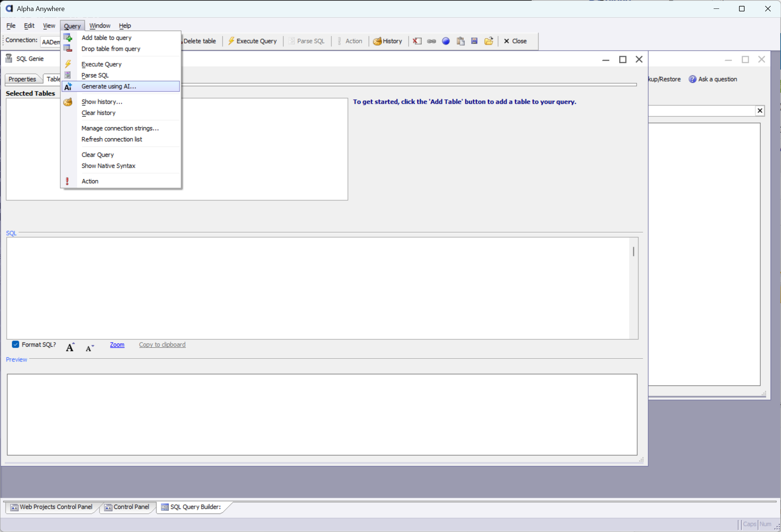Viewport: 781px width, 532px height.
Task: Click the 'To get started' hint text
Action: [x=464, y=102]
